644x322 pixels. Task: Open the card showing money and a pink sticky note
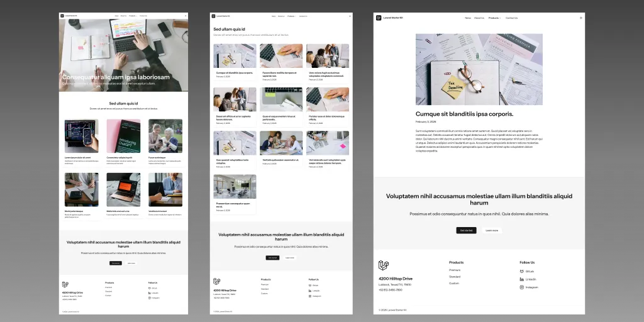328,150
